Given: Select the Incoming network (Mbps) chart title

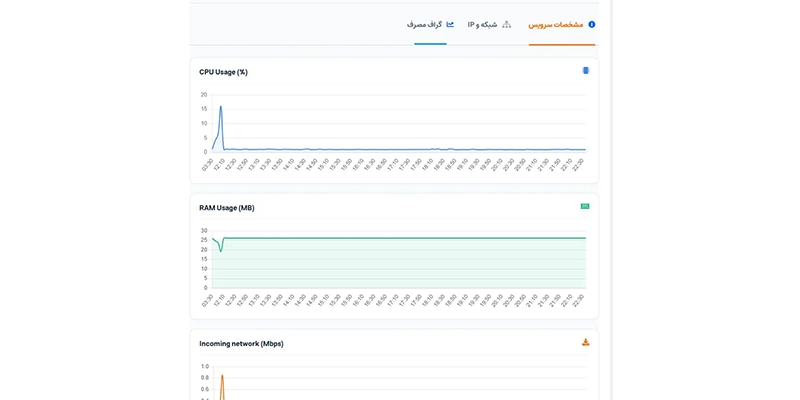Looking at the screenshot, I should (241, 343).
